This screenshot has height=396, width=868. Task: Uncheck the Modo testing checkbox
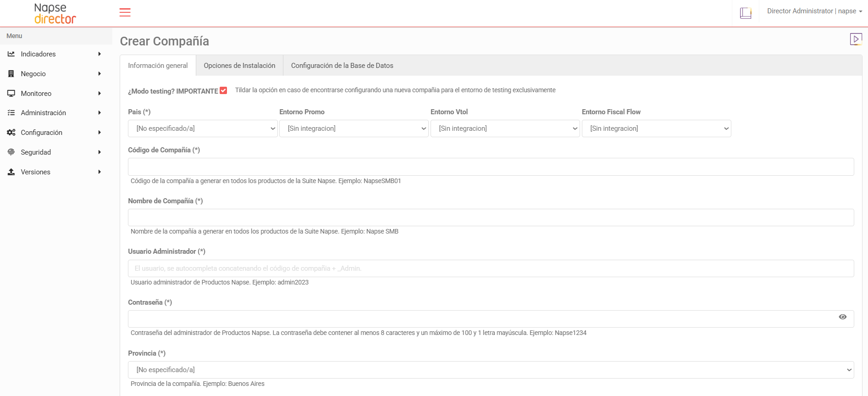(x=223, y=90)
